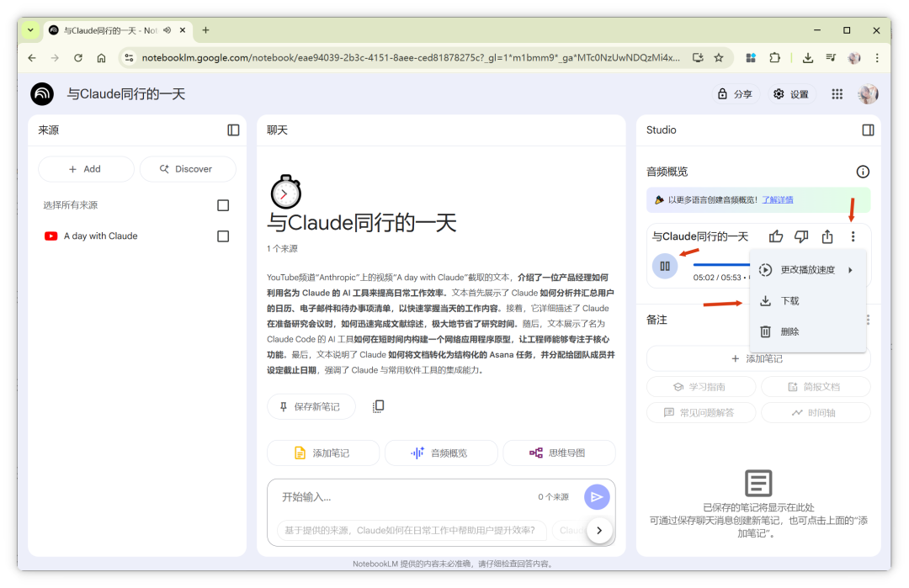The height and width of the screenshot is (588, 909).
Task: Click the 学习指南 button
Action: click(701, 386)
